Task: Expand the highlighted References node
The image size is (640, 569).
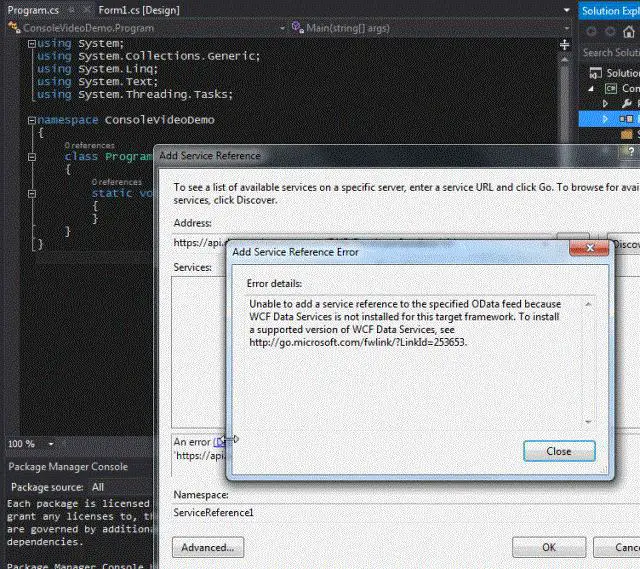Action: pos(605,119)
